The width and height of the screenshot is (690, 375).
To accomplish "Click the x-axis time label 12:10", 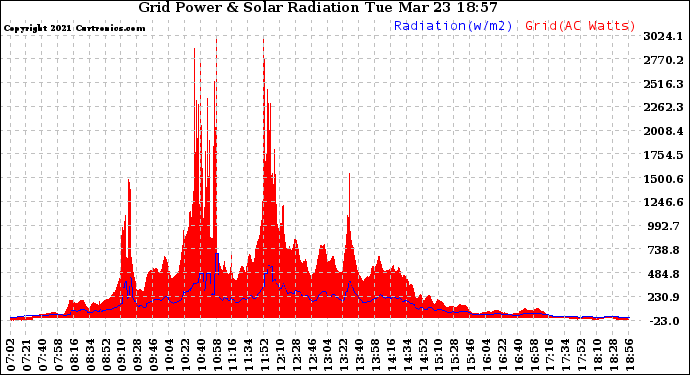I will pyautogui.click(x=280, y=355).
